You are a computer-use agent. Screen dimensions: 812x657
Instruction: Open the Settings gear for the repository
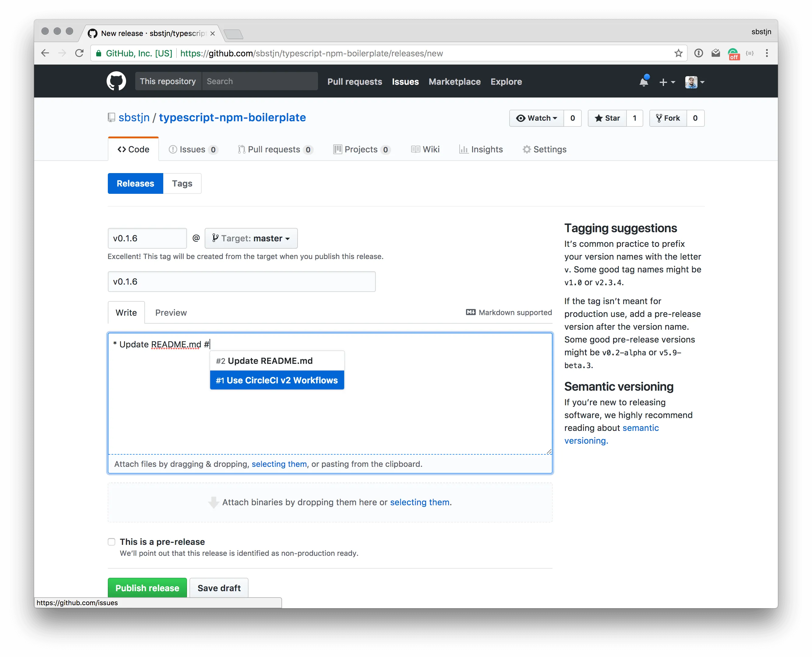(x=526, y=149)
